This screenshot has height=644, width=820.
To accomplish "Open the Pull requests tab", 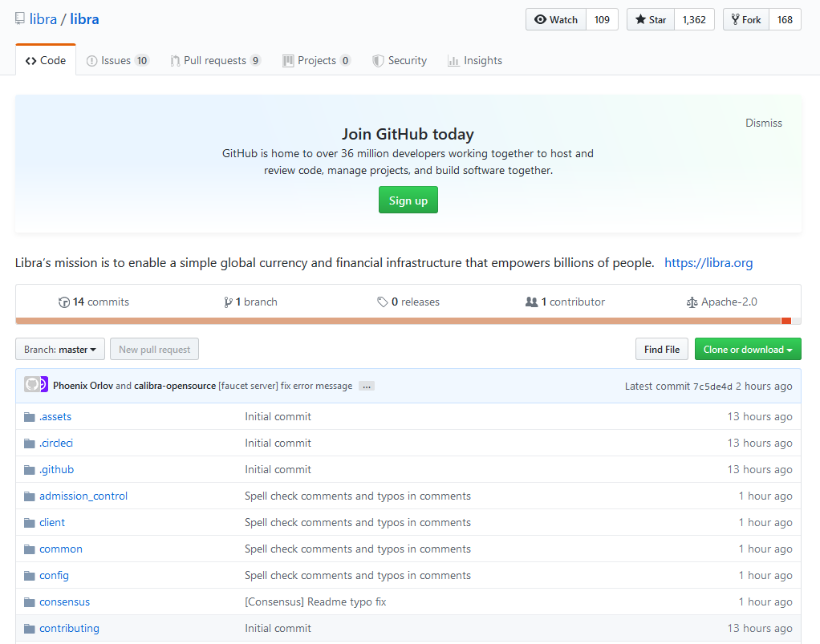I will pyautogui.click(x=215, y=61).
